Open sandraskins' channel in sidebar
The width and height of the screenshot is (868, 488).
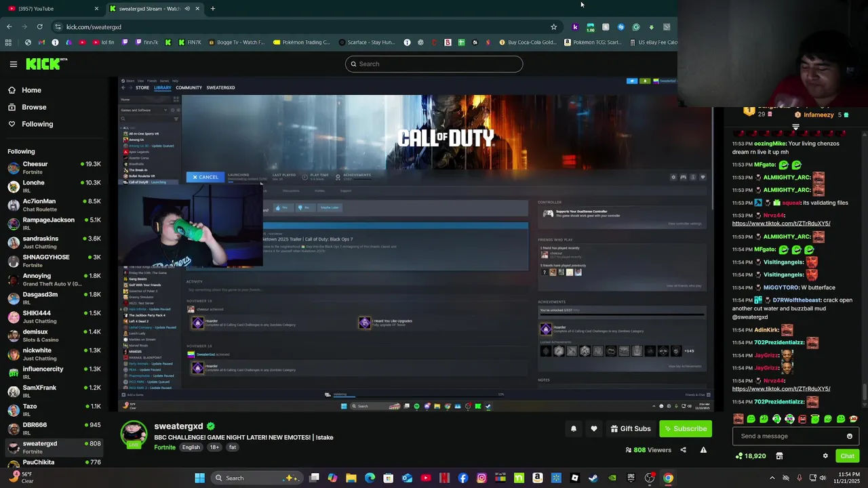pos(54,243)
